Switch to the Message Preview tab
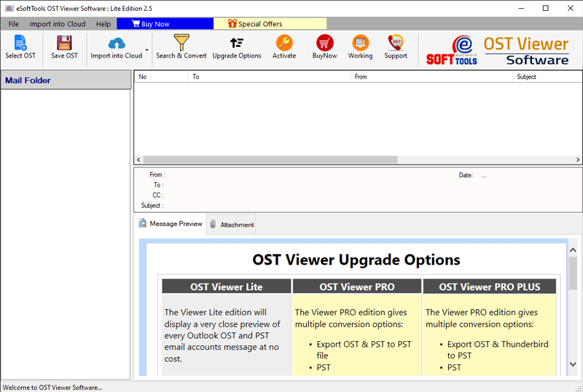Screen dimensions: 583x392 coord(171,224)
